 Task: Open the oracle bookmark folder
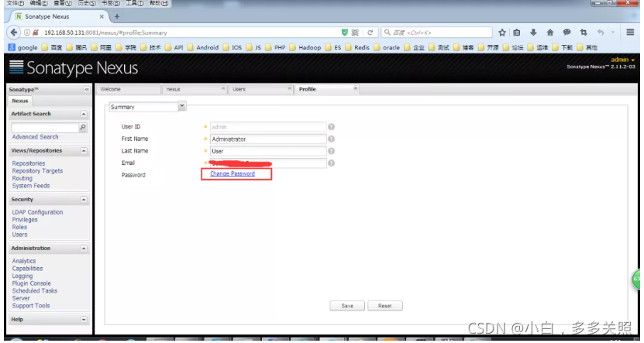click(387, 47)
